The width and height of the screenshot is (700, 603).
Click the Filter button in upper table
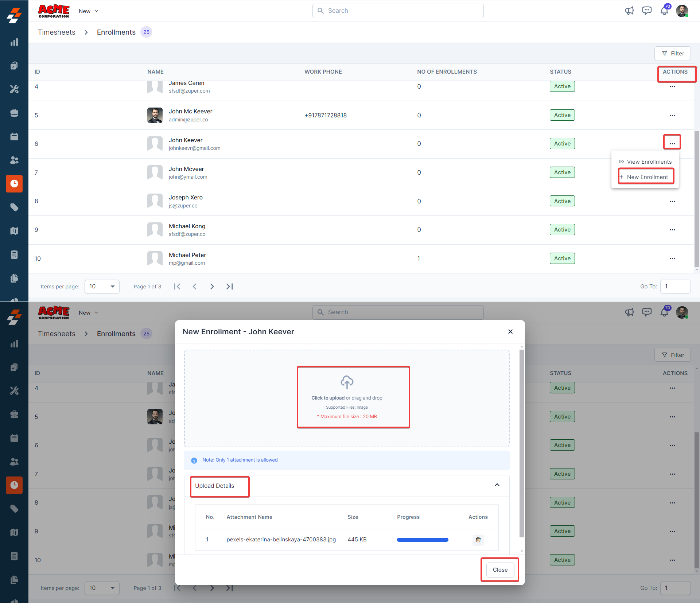673,54
